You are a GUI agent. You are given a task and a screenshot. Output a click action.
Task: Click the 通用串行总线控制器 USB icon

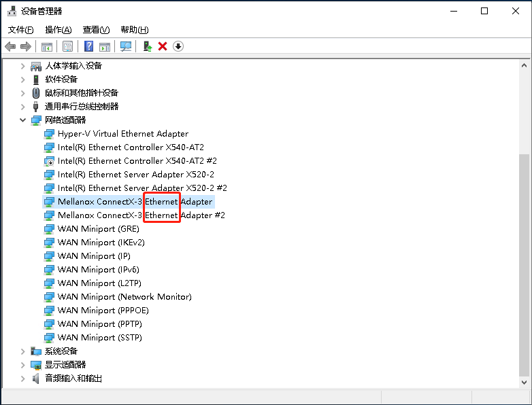pyautogui.click(x=36, y=107)
